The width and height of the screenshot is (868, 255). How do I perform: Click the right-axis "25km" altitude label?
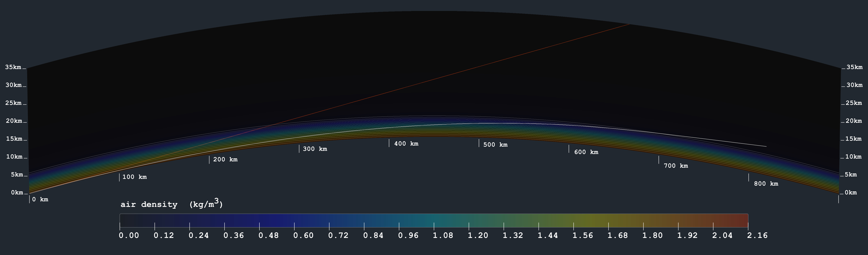tap(854, 103)
